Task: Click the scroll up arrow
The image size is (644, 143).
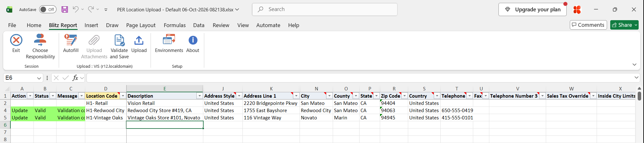Action: click(x=639, y=89)
